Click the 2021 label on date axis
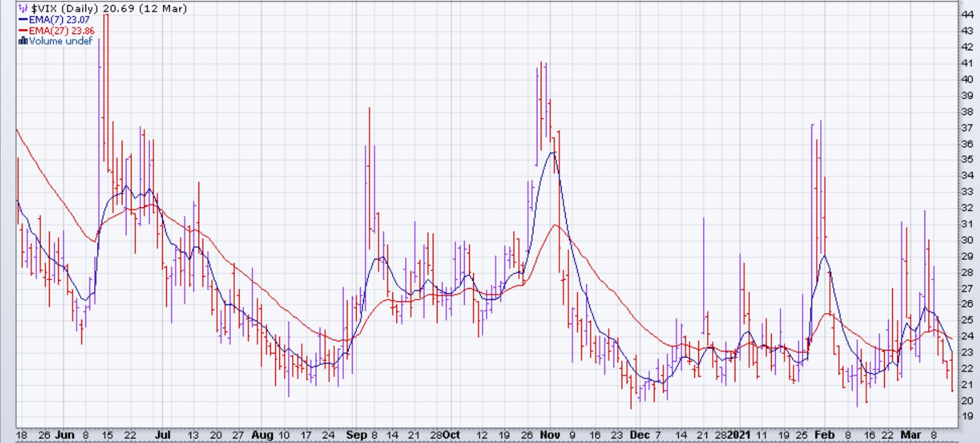The image size is (980, 443). (739, 435)
